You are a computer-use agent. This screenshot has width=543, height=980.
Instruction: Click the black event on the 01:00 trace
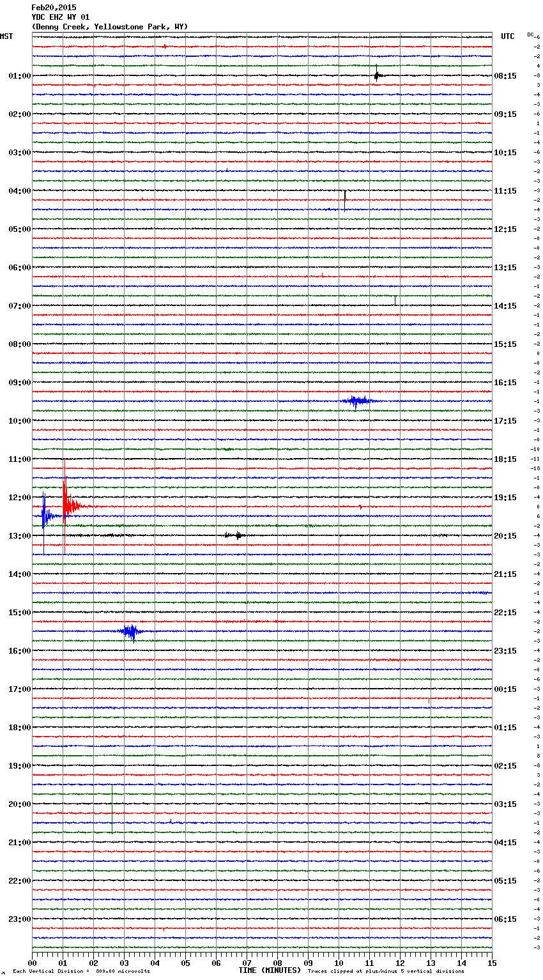[378, 75]
